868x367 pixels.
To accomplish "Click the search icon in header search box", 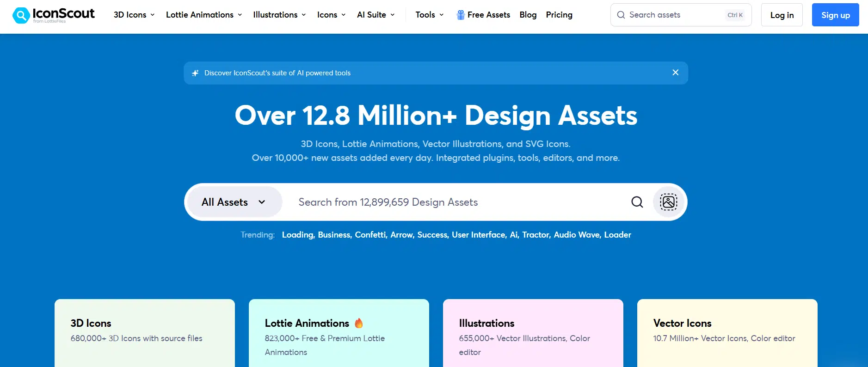I will click(621, 15).
